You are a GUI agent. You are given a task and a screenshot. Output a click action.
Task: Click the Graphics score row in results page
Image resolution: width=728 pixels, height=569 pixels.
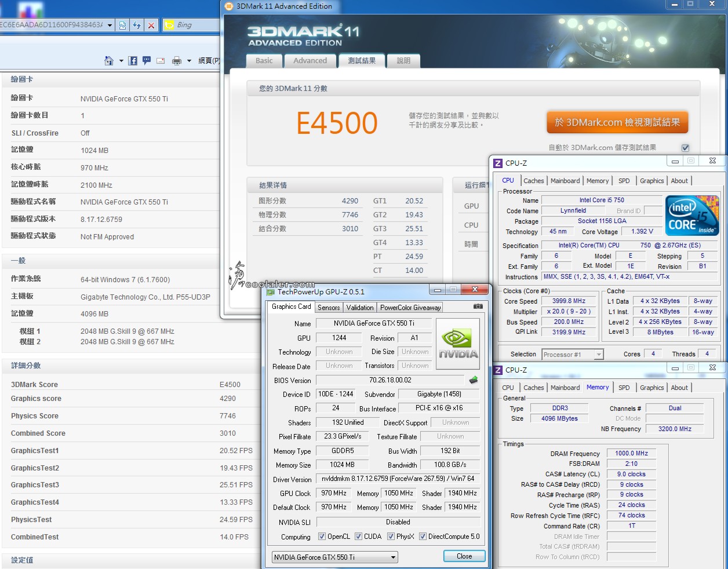click(130, 399)
